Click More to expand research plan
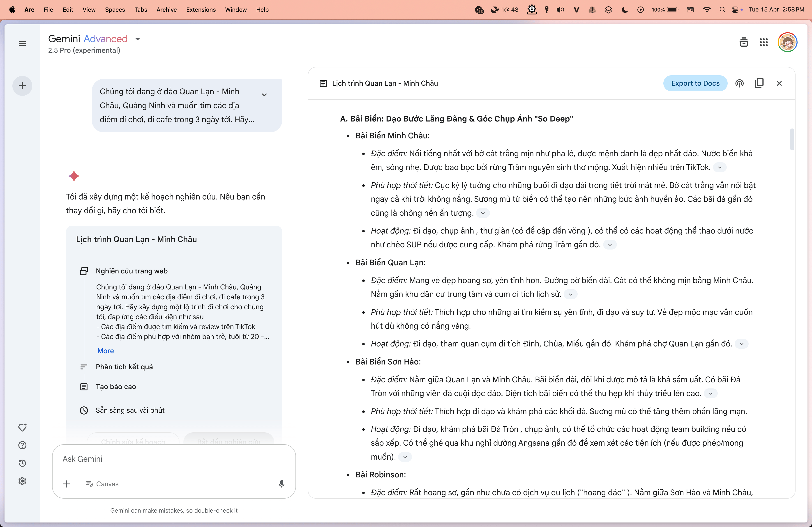 pyautogui.click(x=105, y=351)
